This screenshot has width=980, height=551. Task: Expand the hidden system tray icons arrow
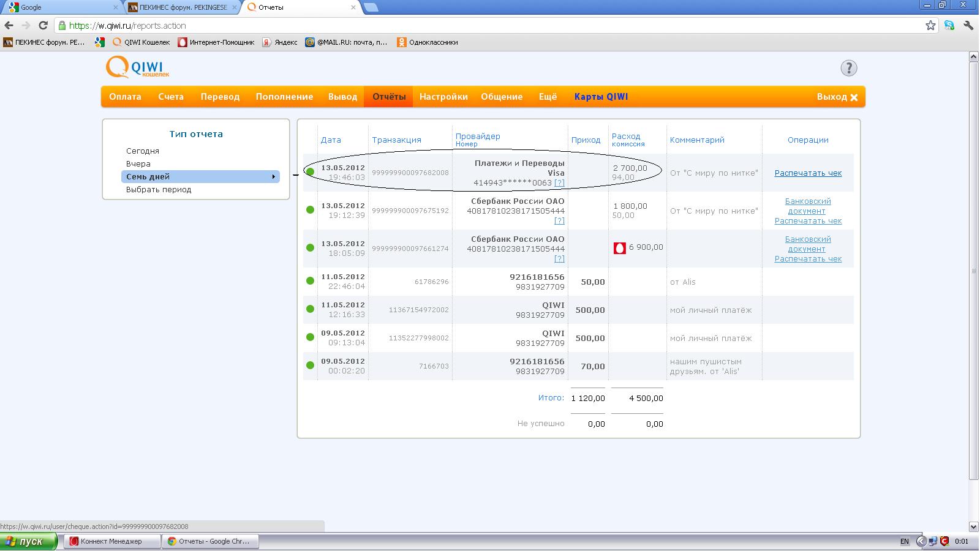click(x=921, y=541)
